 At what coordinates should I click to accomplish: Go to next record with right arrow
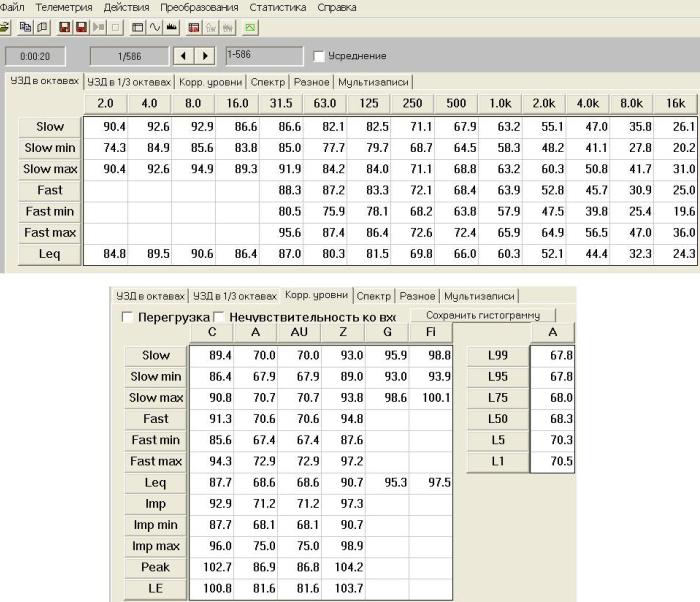pos(205,56)
